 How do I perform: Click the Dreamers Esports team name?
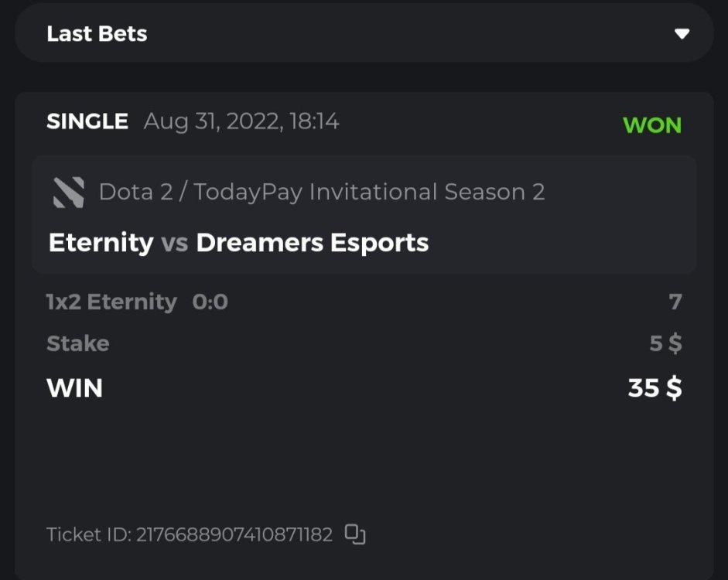point(312,243)
